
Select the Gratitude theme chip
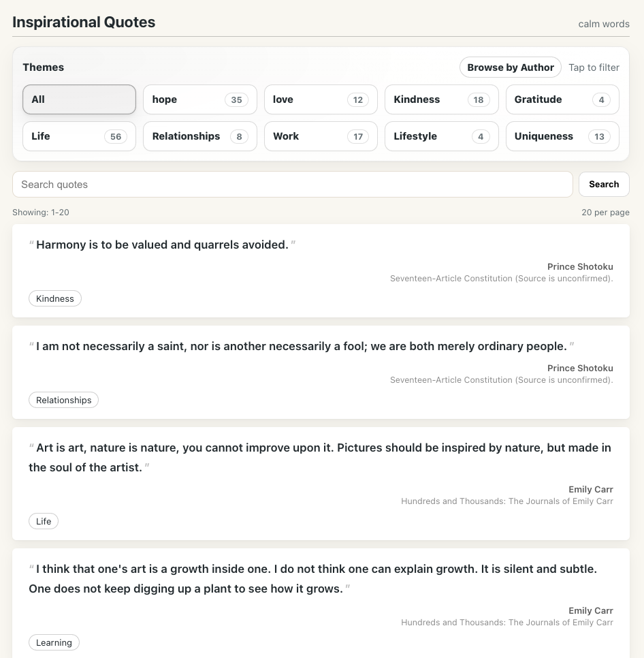point(562,99)
